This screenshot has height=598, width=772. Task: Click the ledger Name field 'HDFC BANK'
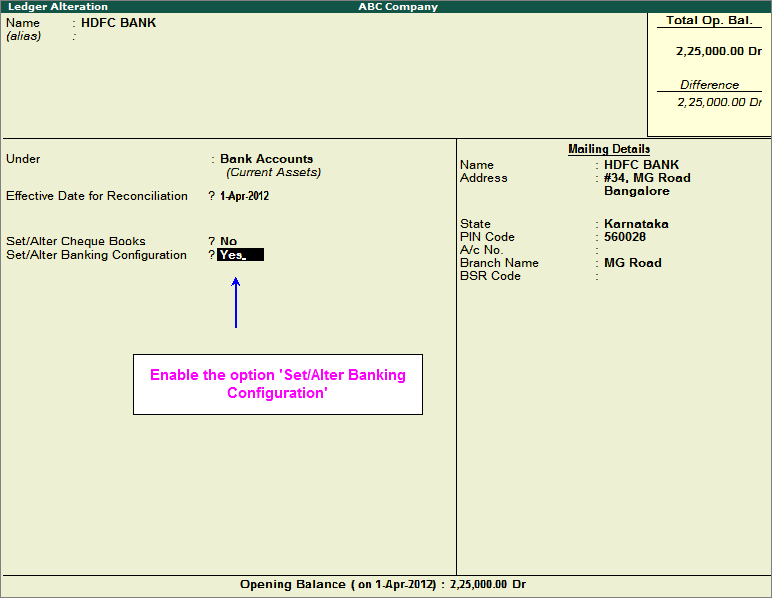point(119,23)
